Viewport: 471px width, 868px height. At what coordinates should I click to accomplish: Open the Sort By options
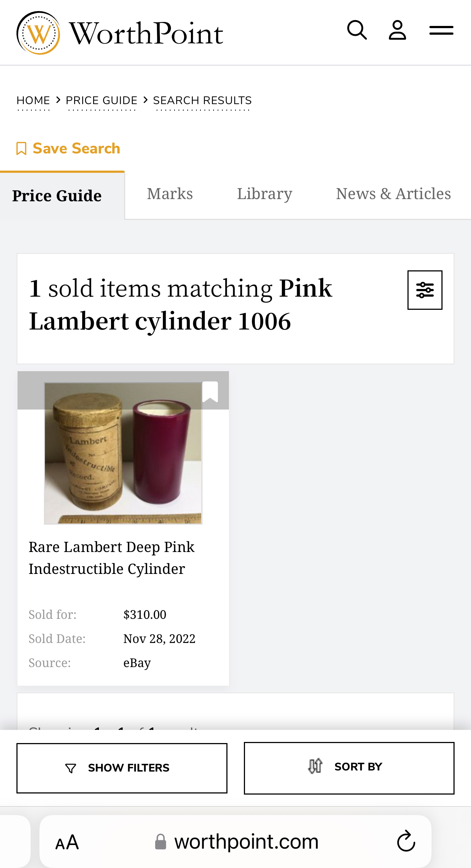coord(349,768)
